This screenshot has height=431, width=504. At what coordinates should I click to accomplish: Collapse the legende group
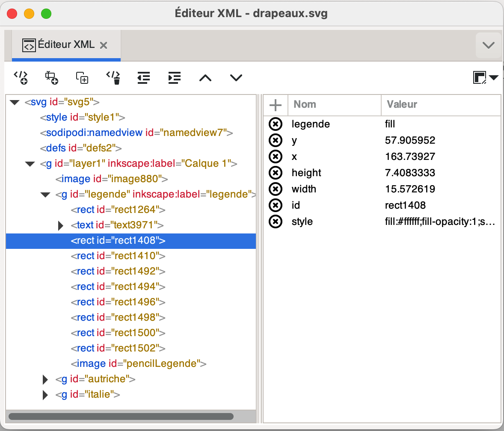[45, 195]
